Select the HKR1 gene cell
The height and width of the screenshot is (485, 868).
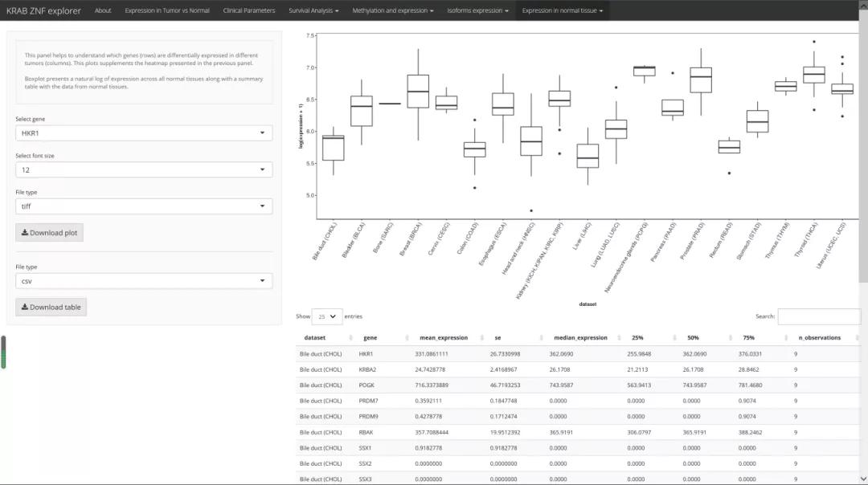366,354
